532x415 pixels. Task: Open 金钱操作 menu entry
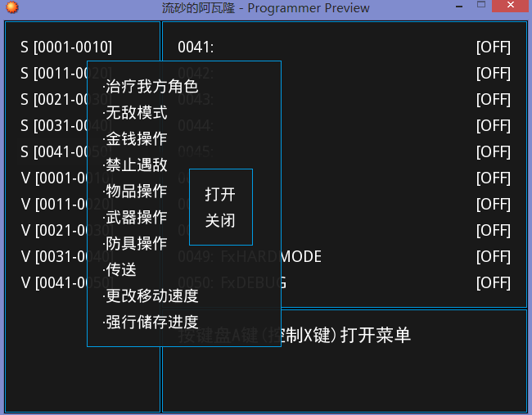click(x=135, y=138)
